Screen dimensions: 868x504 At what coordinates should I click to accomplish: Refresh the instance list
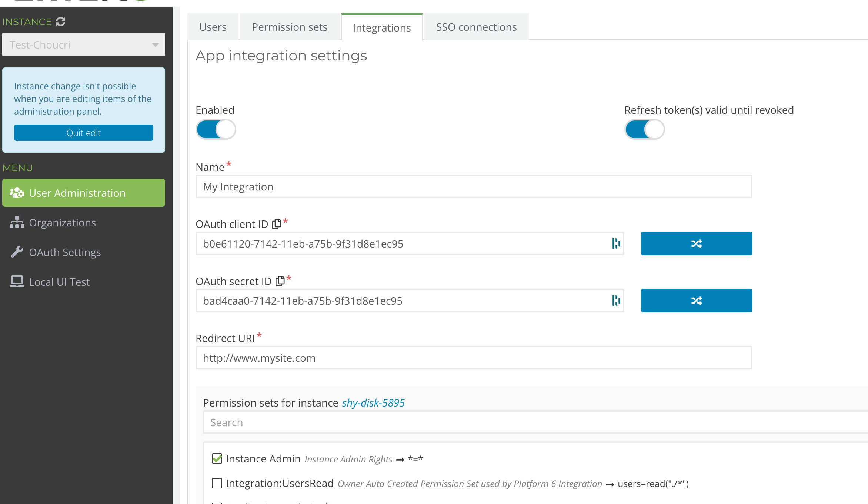tap(60, 21)
